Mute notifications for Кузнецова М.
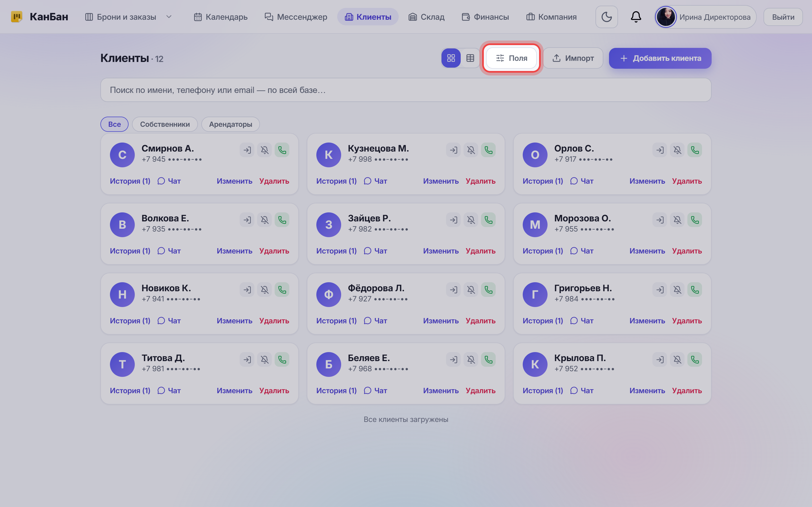 coord(471,150)
